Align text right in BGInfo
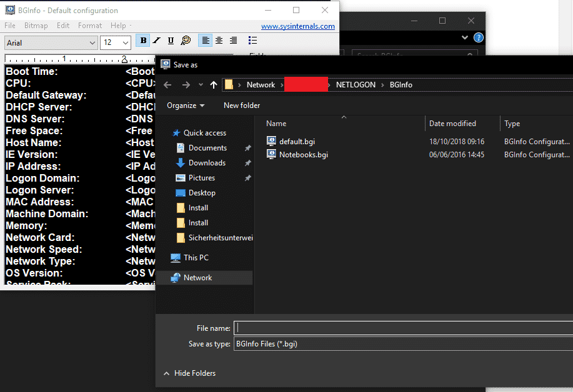The height and width of the screenshot is (392, 573). (x=233, y=41)
